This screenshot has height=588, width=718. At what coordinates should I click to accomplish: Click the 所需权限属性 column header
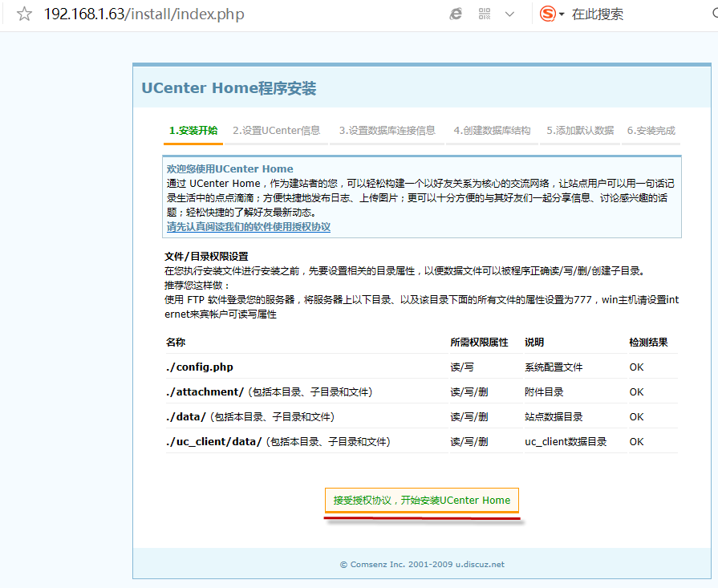479,342
